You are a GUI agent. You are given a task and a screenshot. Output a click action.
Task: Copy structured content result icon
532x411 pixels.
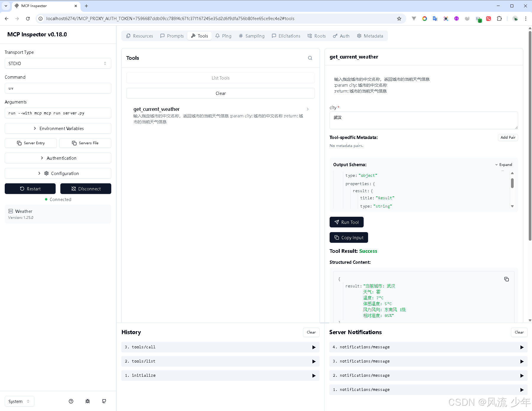pos(507,279)
